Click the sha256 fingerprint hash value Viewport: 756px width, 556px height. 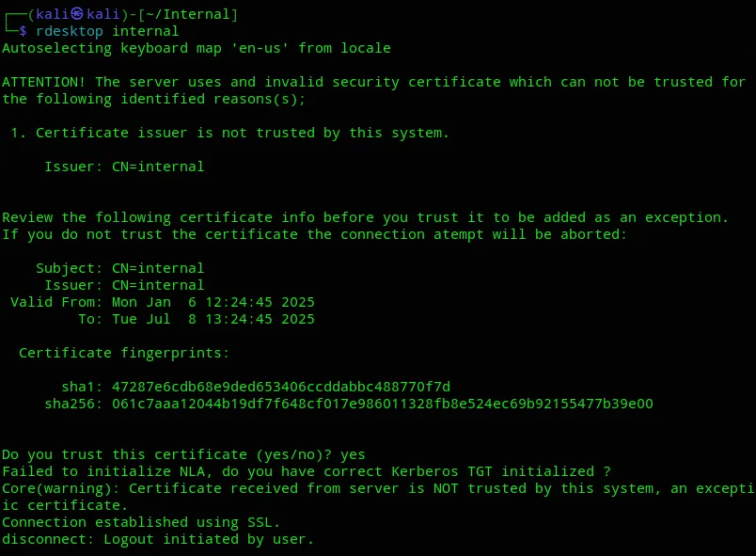[x=383, y=404]
